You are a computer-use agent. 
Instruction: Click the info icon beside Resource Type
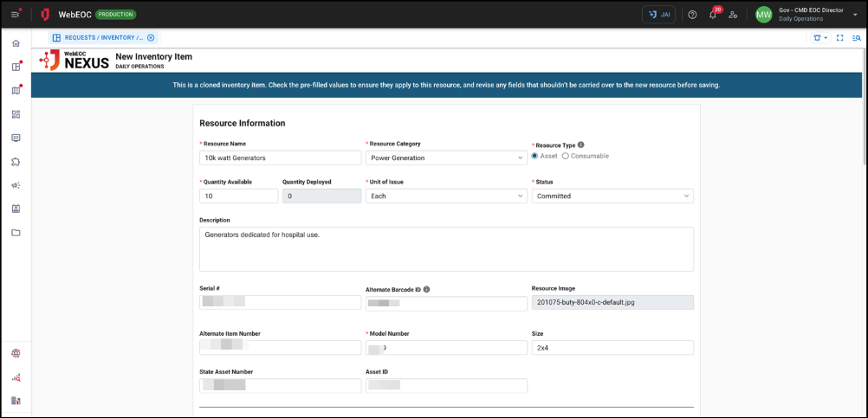point(580,145)
